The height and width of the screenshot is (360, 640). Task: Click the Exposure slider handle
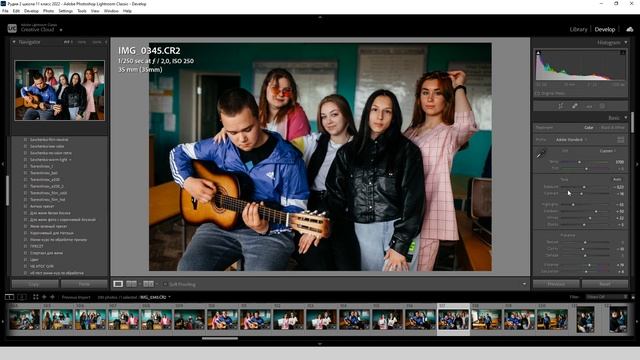click(584, 187)
